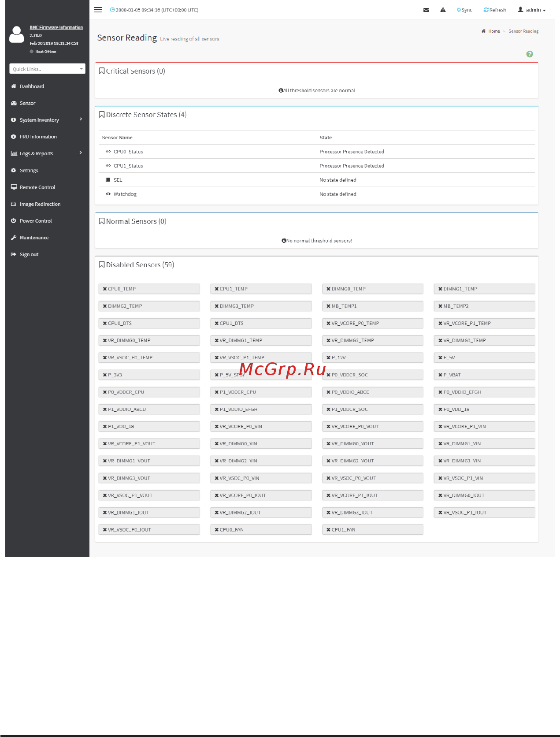Screen dimensions: 560x737
Task: Select the VR_VCORE_P0_VIN disabled sensor
Action: click(x=261, y=427)
